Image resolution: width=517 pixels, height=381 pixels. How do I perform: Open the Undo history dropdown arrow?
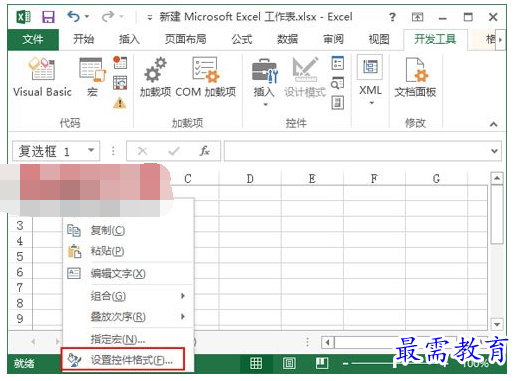87,16
